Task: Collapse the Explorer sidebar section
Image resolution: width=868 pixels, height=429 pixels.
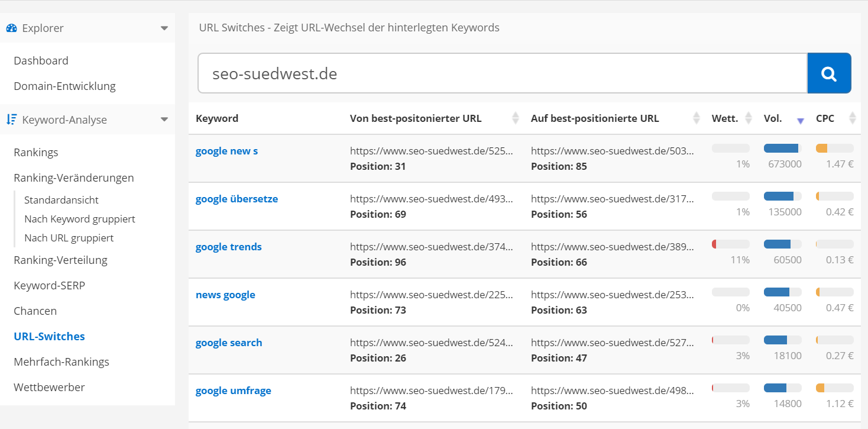Action: [x=164, y=27]
